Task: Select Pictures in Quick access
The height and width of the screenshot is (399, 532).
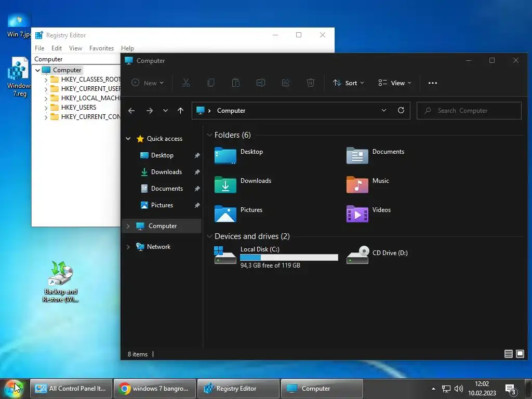Action: tap(162, 205)
